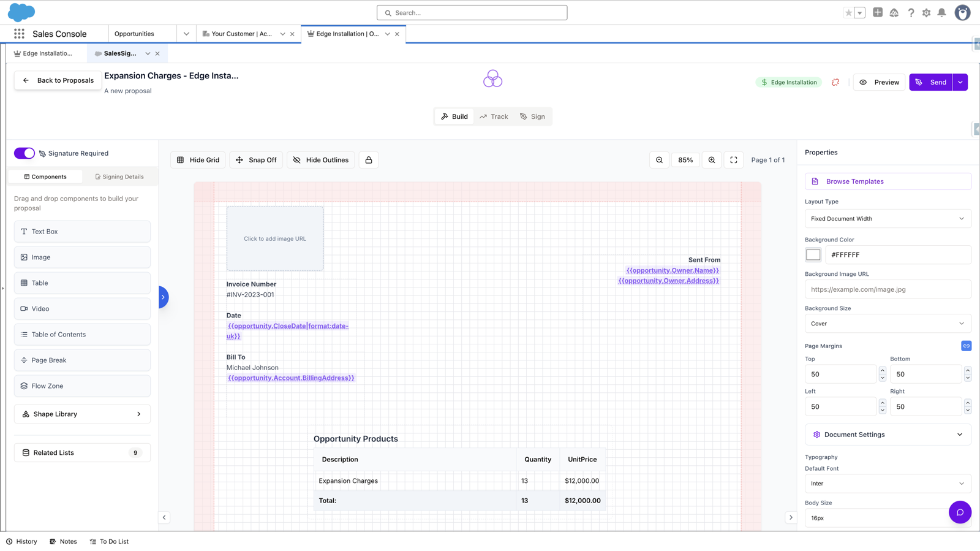Click the Background Image URL field
This screenshot has height=551, width=980.
pos(888,289)
